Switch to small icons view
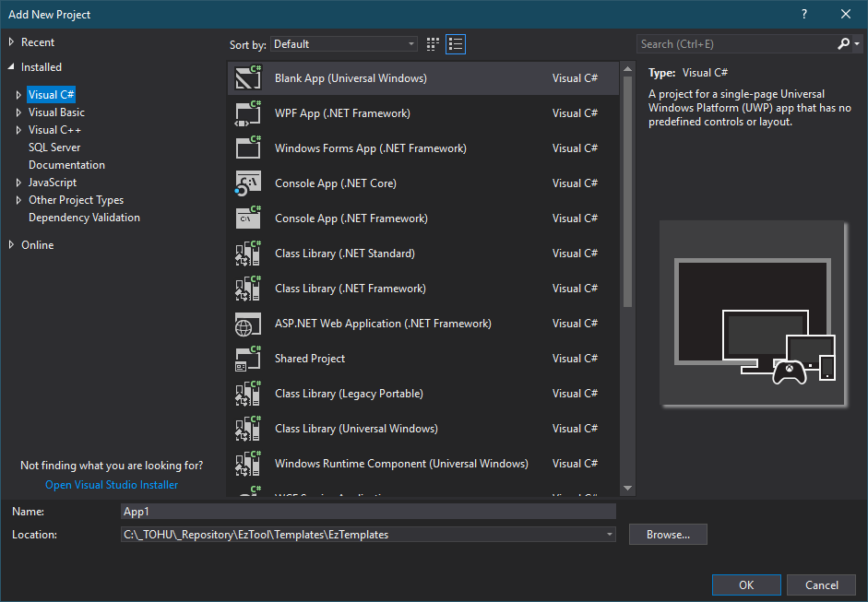The width and height of the screenshot is (868, 602). 434,44
